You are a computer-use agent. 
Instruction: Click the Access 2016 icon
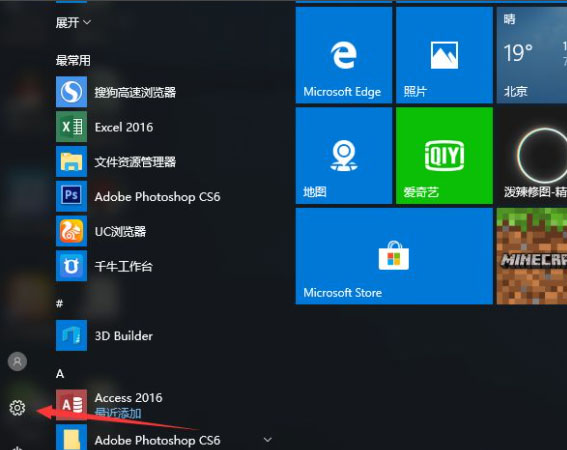71,405
